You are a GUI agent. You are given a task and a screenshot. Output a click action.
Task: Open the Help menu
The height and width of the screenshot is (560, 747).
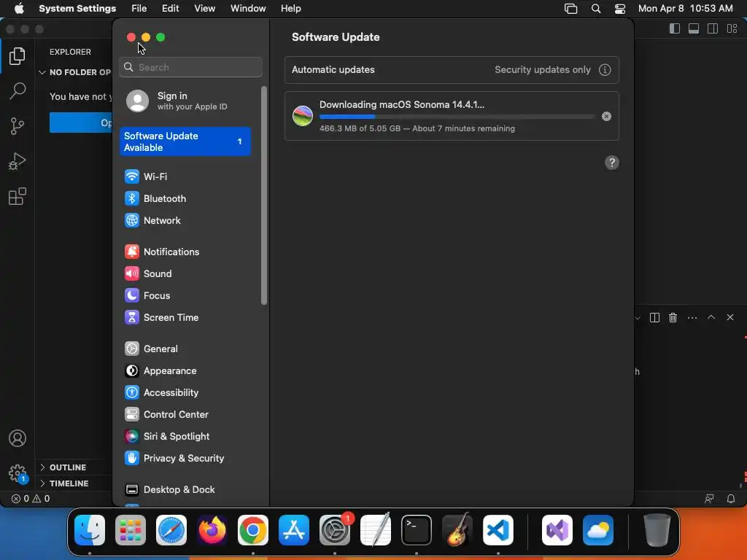[x=290, y=9]
